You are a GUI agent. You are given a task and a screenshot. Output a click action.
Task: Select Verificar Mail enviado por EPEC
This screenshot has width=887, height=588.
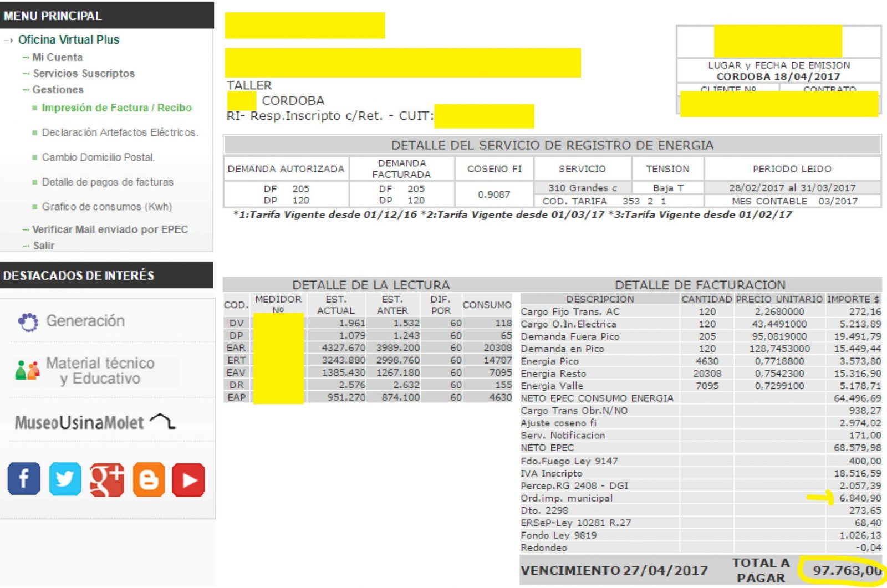[110, 229]
